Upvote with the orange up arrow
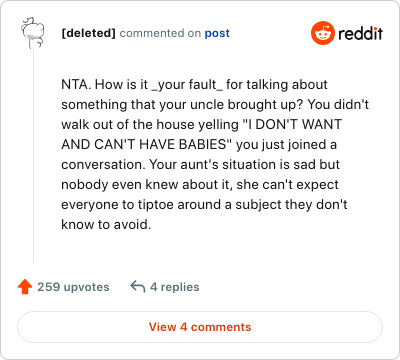This screenshot has width=400, height=360. (25, 287)
